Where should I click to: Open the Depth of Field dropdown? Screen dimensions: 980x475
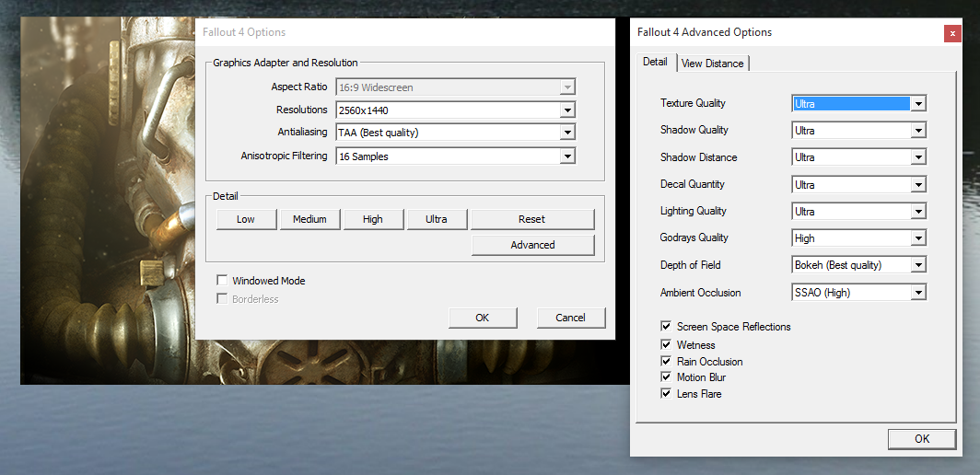click(x=858, y=265)
